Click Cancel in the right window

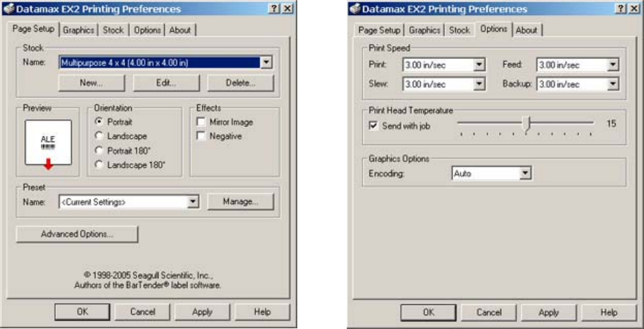click(489, 312)
